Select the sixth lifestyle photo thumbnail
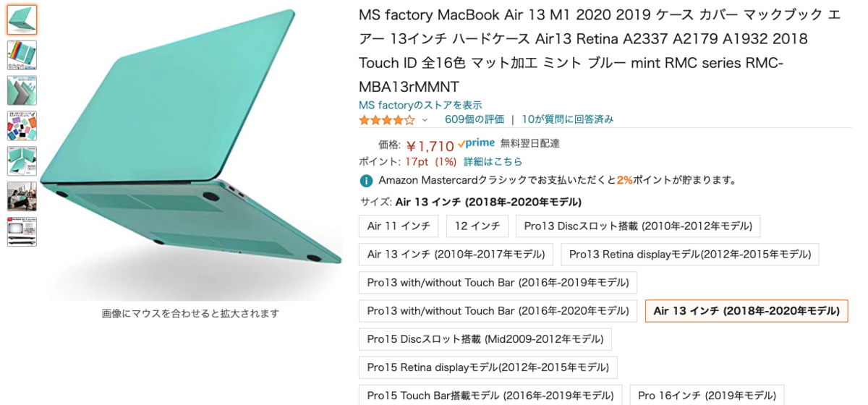868x405 pixels. click(x=22, y=196)
